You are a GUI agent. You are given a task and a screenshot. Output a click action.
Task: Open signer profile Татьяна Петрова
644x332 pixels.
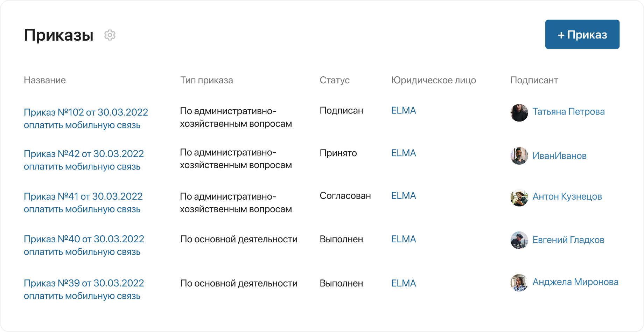[x=568, y=111]
